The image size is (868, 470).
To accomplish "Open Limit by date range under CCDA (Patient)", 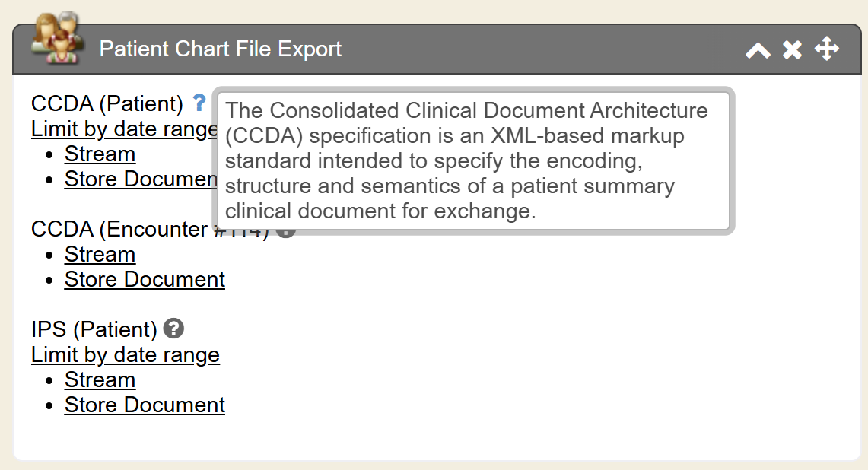I will pos(122,129).
